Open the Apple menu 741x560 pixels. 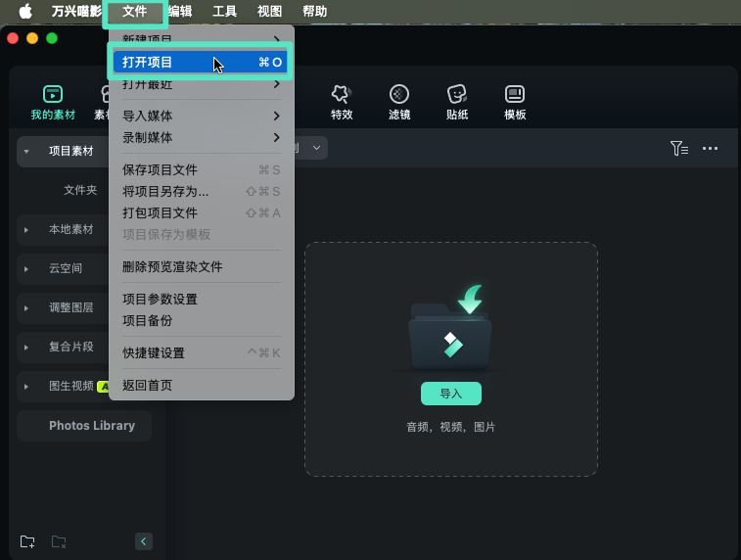click(x=25, y=12)
